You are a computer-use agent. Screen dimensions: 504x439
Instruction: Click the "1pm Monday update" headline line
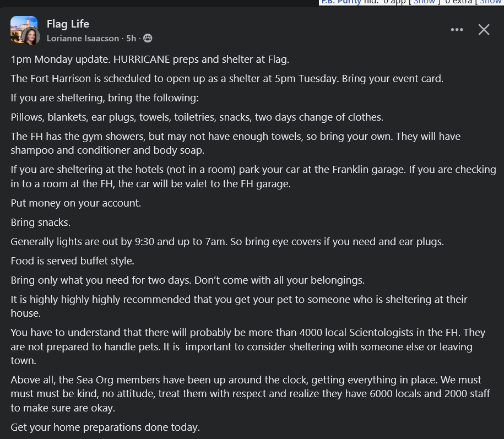149,59
